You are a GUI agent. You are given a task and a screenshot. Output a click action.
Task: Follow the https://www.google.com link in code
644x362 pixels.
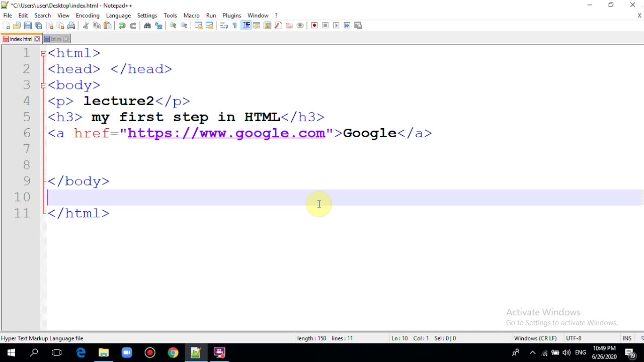coord(226,133)
